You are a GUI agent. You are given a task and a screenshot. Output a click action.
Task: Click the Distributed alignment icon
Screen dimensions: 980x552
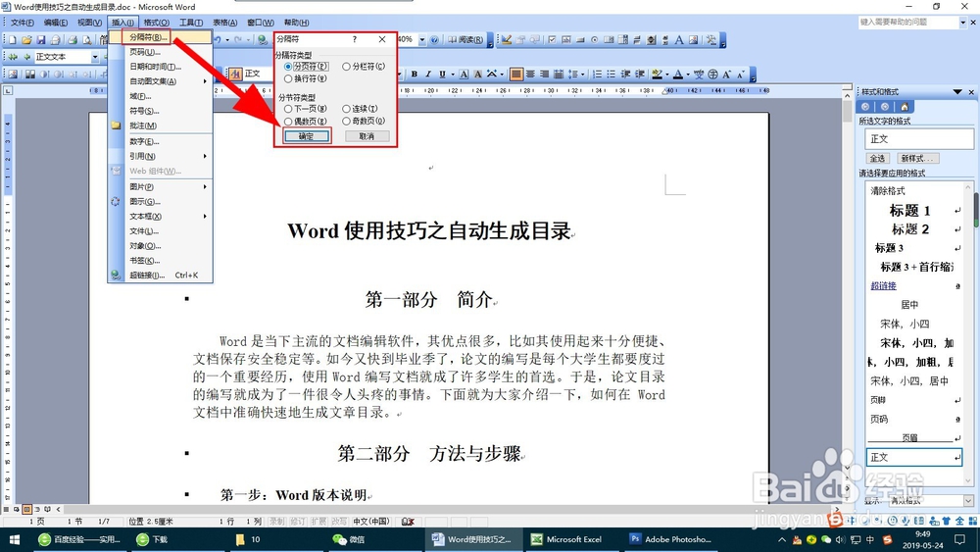click(559, 74)
